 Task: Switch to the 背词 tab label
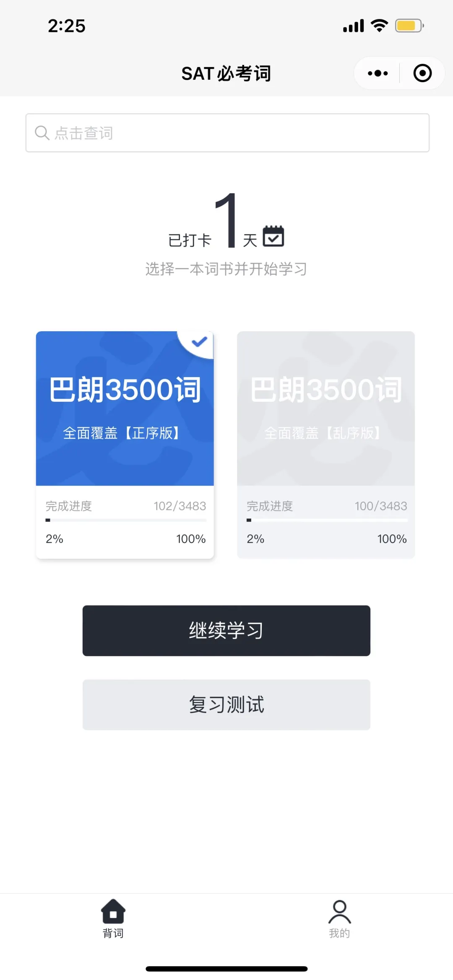(113, 933)
